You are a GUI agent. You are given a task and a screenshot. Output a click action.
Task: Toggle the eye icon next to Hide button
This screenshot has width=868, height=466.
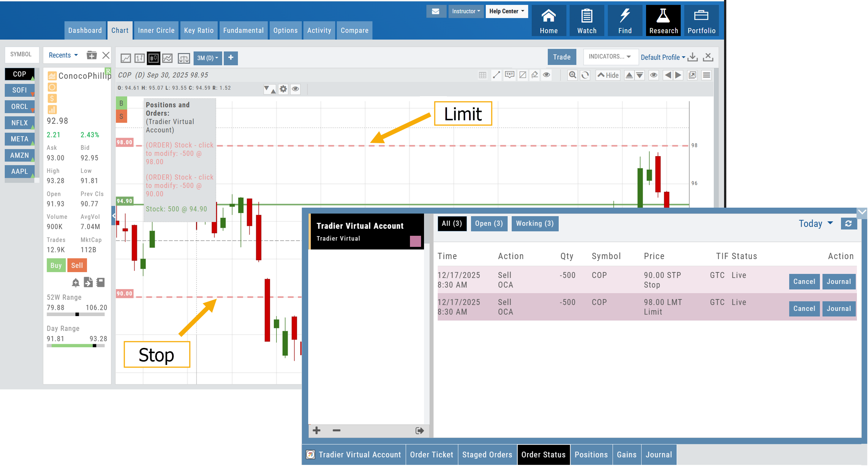click(x=654, y=75)
